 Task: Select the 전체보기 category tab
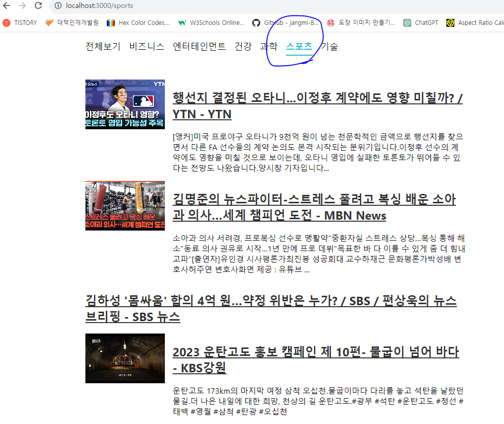[x=103, y=47]
